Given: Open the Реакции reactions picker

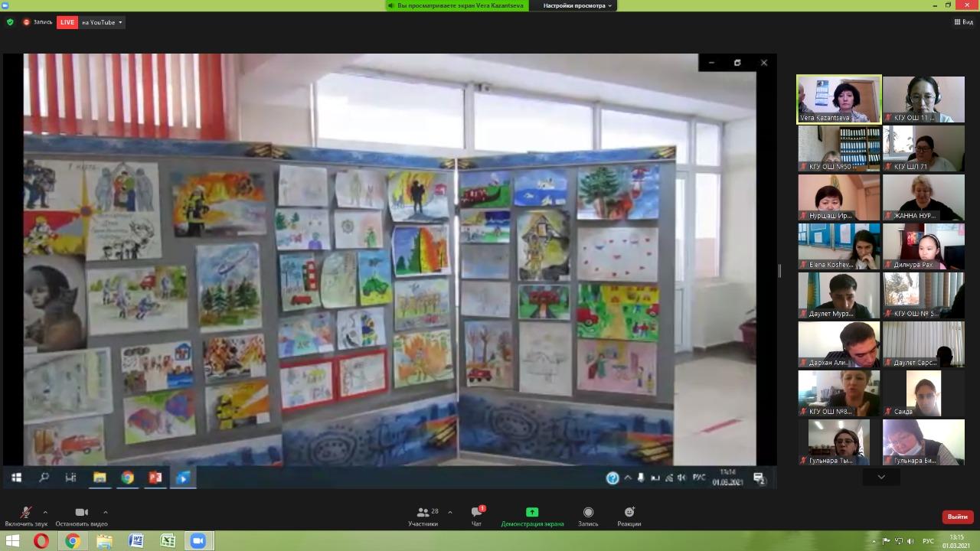Looking at the screenshot, I should click(x=629, y=517).
